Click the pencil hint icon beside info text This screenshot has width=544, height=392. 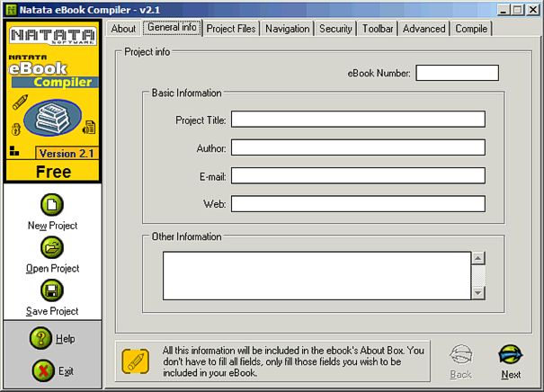coord(136,361)
